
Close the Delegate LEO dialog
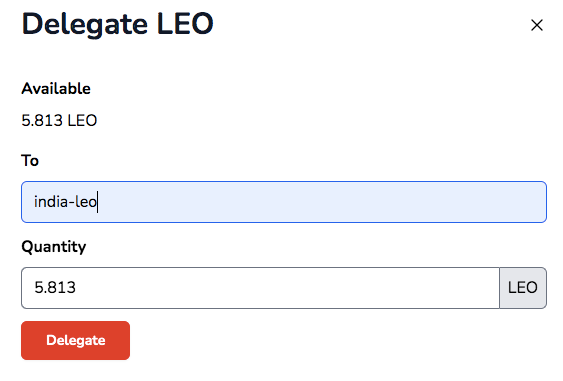[536, 25]
